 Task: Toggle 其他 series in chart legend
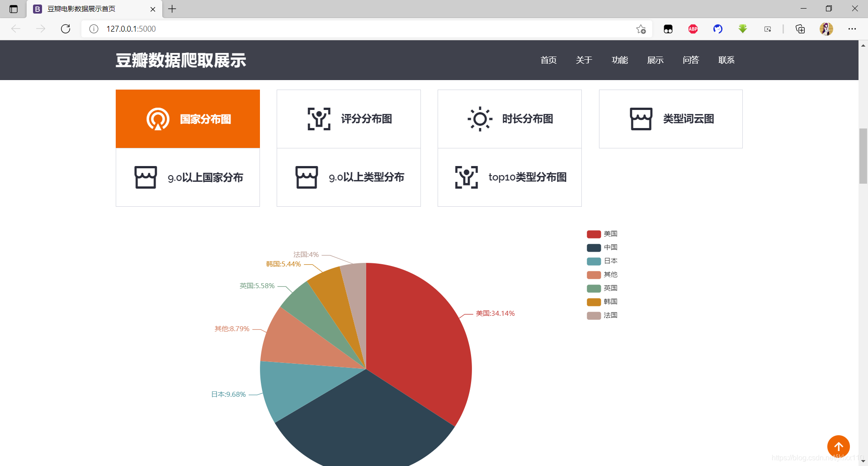coord(602,275)
